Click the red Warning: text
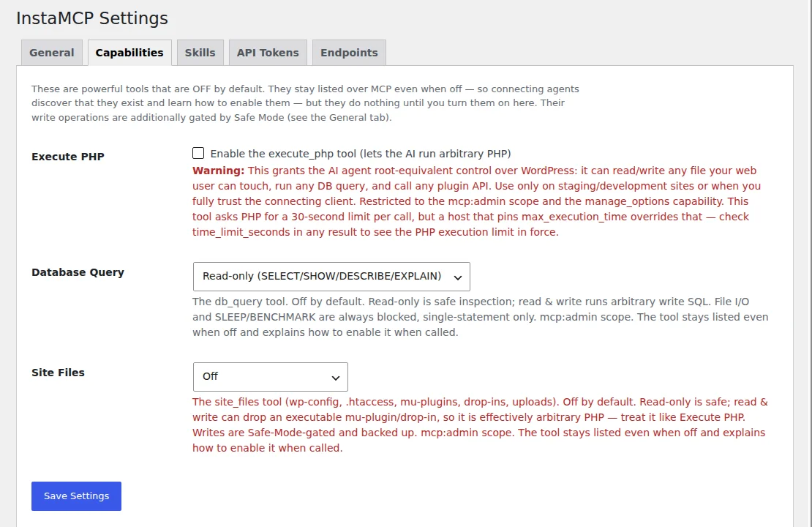This screenshot has height=527, width=812. [x=218, y=171]
